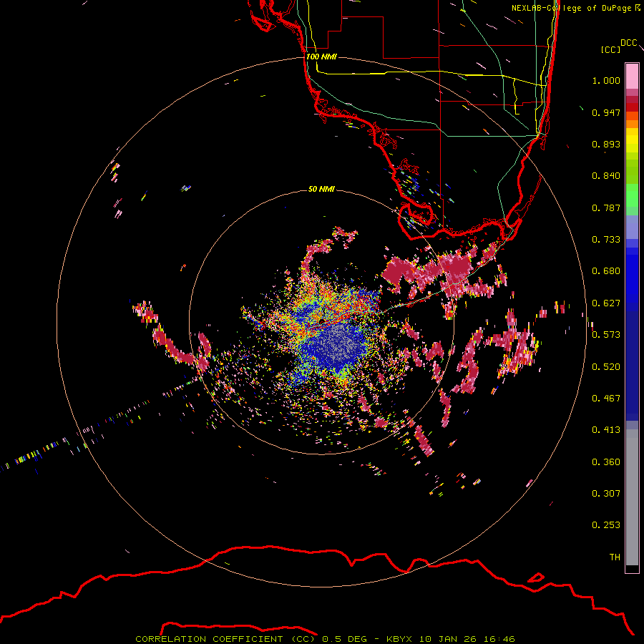
Task: Click the 0.253 scale value
Action: pyautogui.click(x=606, y=525)
